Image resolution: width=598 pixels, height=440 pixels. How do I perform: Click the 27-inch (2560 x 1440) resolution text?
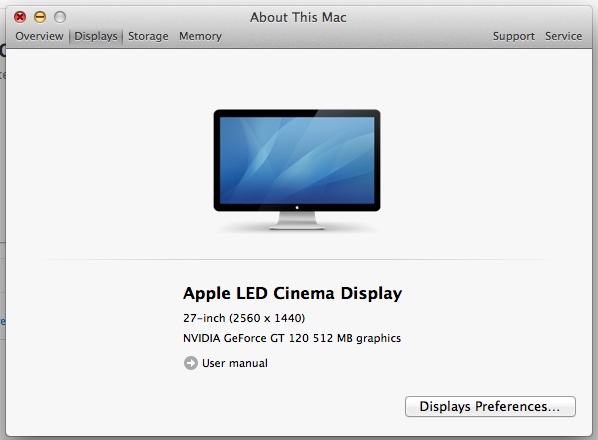(x=244, y=318)
